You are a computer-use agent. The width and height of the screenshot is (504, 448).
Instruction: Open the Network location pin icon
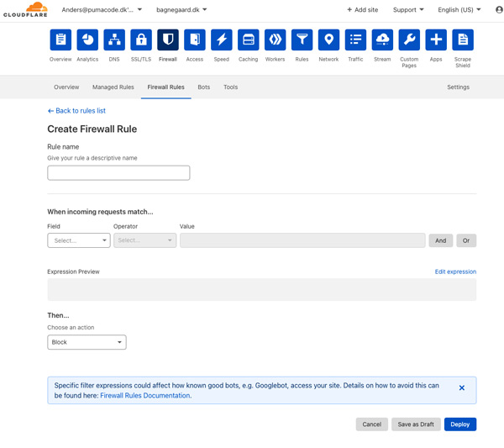coord(328,40)
